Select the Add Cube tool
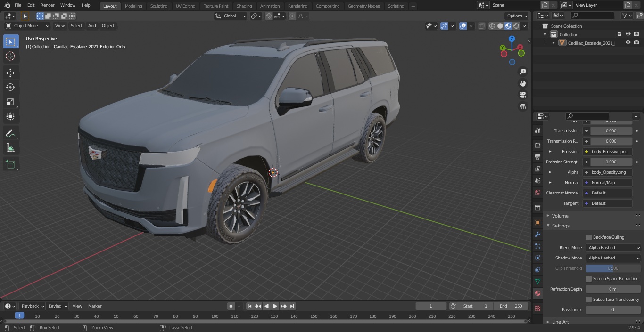 (x=10, y=164)
